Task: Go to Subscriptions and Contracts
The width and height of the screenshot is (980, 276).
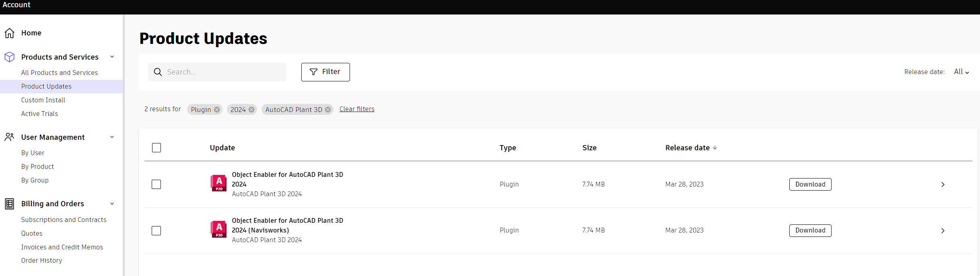Action: tap(64, 220)
